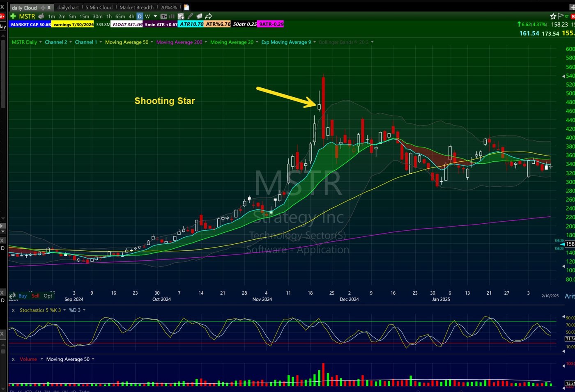The height and width of the screenshot is (392, 575).
Task: Click the back-forward arrows beside Buy
Action: click(13, 296)
